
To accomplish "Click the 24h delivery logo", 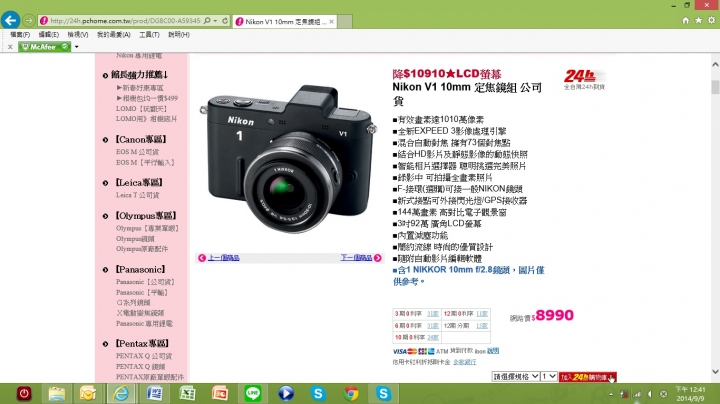I will pyautogui.click(x=585, y=79).
